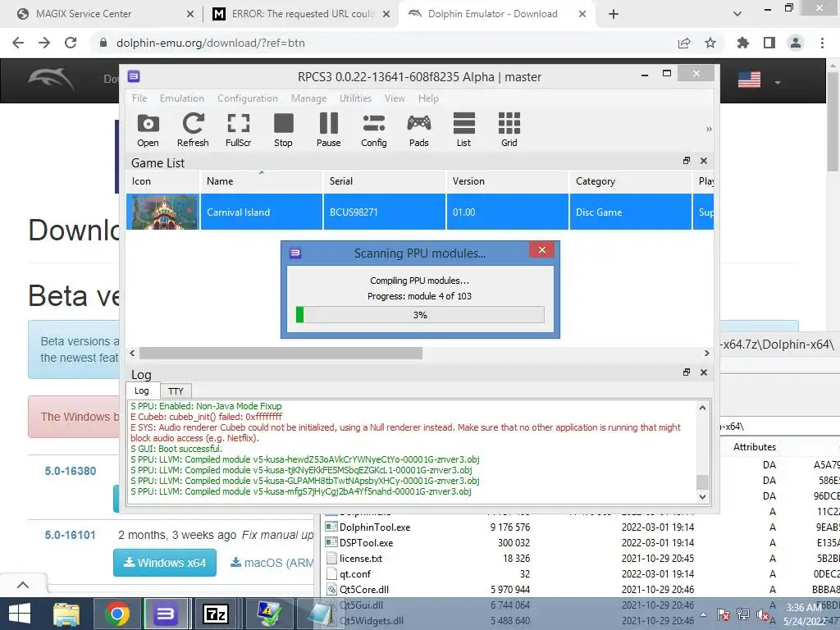Switch game list to List view
Image resolution: width=840 pixels, height=630 pixels.
(x=464, y=130)
